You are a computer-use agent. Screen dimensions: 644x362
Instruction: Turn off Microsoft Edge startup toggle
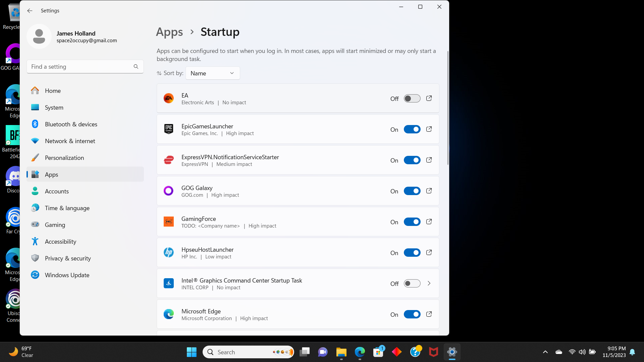point(412,314)
